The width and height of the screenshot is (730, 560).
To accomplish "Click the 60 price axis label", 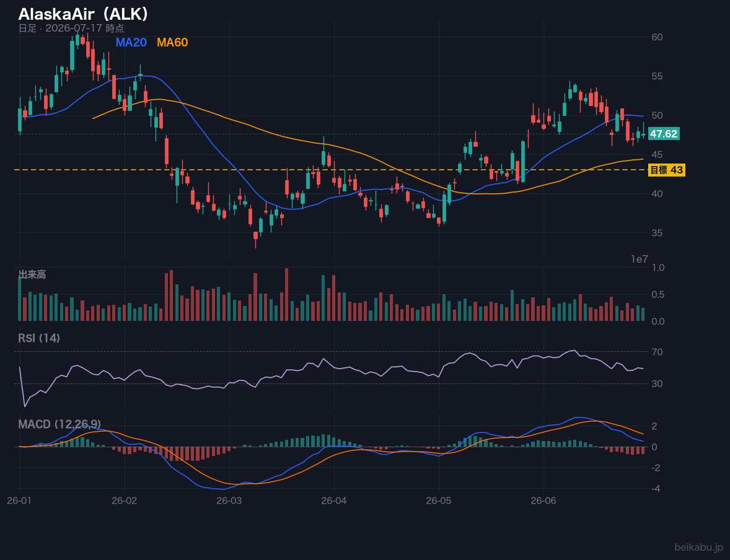I will pos(657,37).
